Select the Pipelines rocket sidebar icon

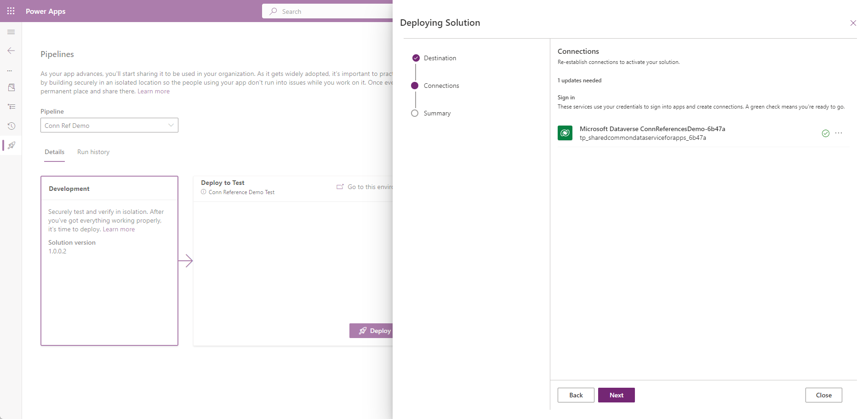click(x=11, y=145)
